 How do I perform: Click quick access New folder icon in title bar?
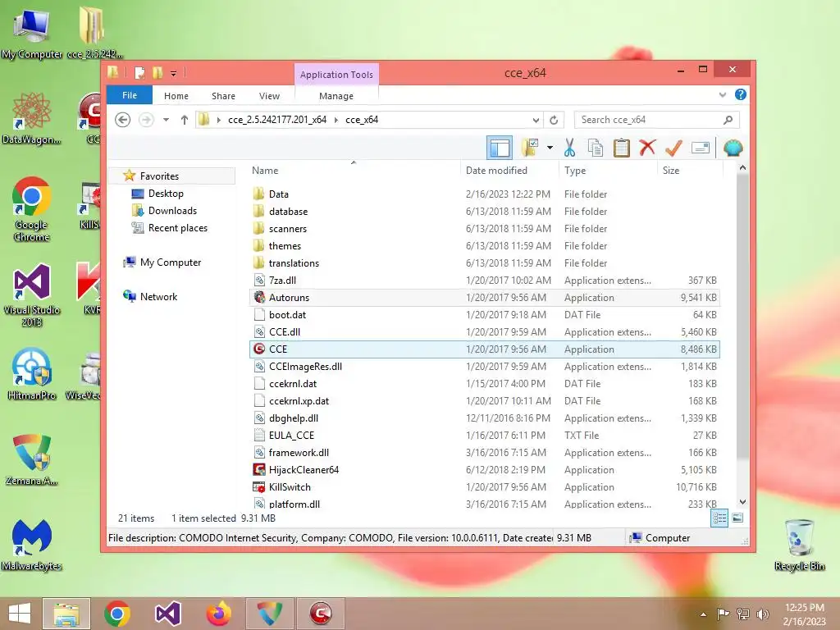[157, 73]
